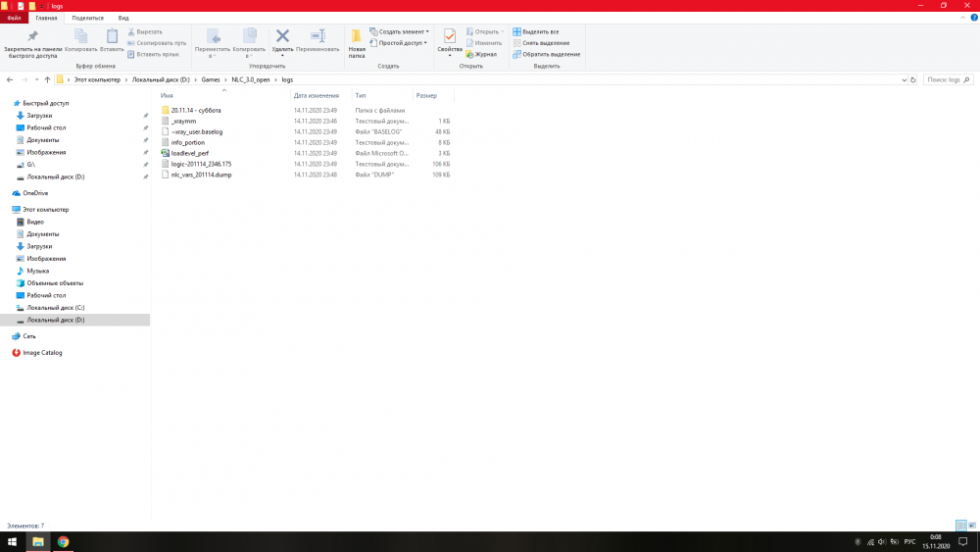980x552 pixels.
Task: Click Pin to Quick Access icon in ribbon
Action: (x=32, y=36)
